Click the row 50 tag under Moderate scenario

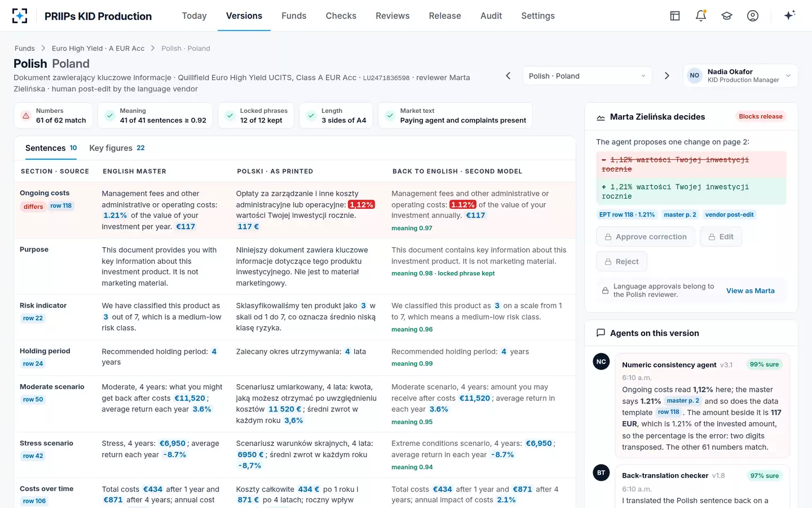(33, 400)
